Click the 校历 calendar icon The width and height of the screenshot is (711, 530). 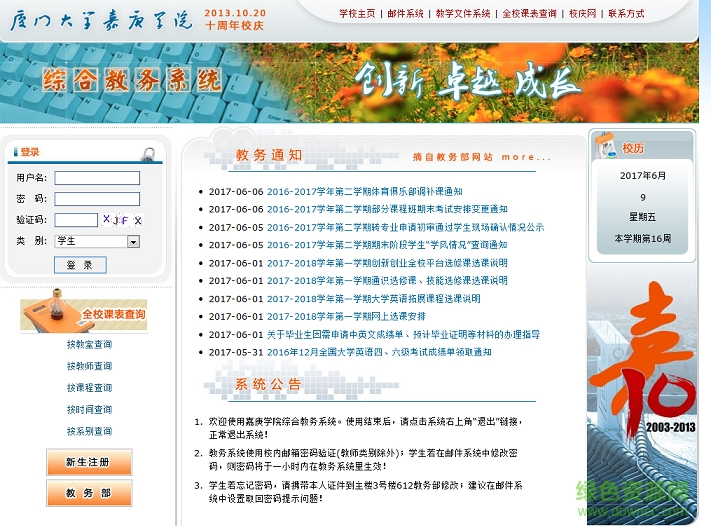click(606, 146)
